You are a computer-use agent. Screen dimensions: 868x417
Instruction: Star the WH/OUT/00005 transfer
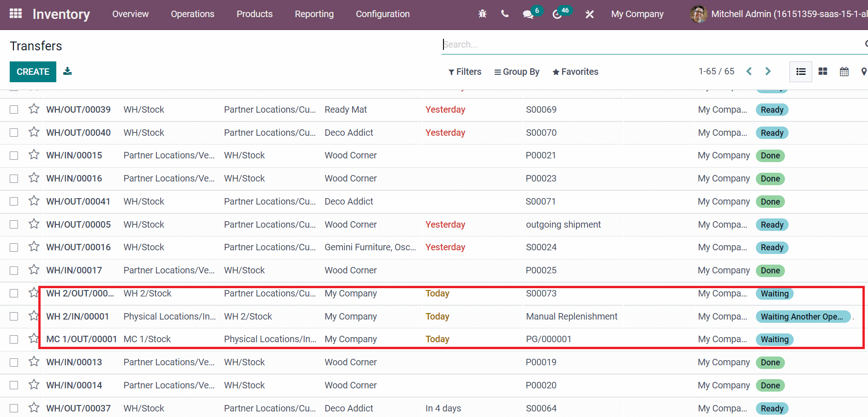click(34, 224)
